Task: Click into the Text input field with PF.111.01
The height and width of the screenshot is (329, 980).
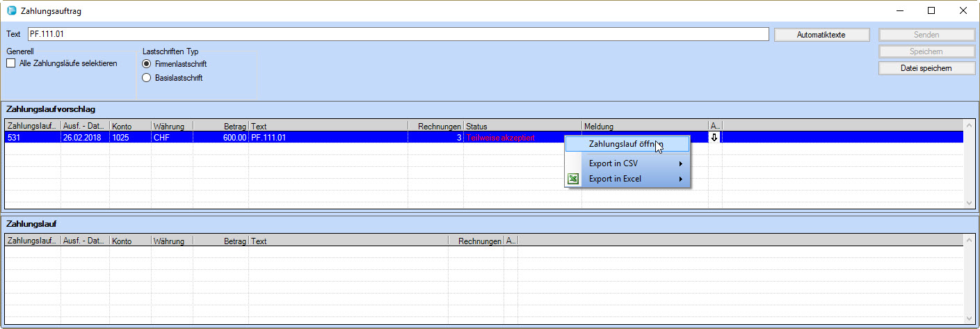Action: point(398,34)
